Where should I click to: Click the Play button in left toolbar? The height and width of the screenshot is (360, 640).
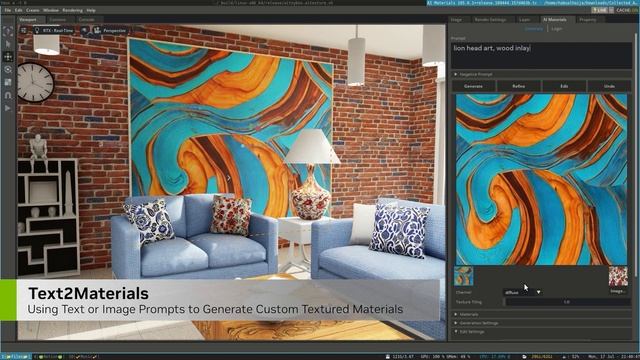[x=8, y=108]
